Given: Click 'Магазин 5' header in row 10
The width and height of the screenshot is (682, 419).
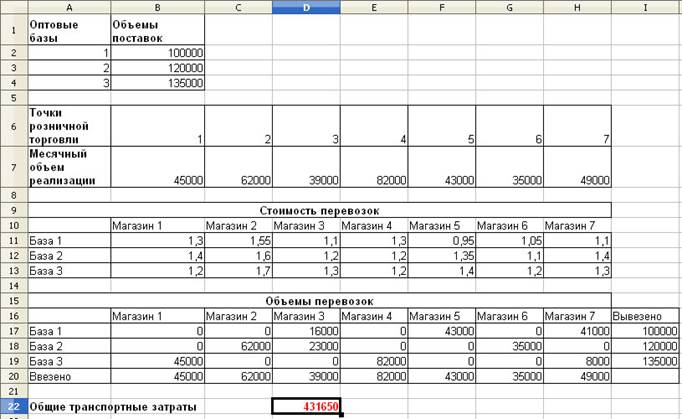Looking at the screenshot, I should tap(442, 225).
